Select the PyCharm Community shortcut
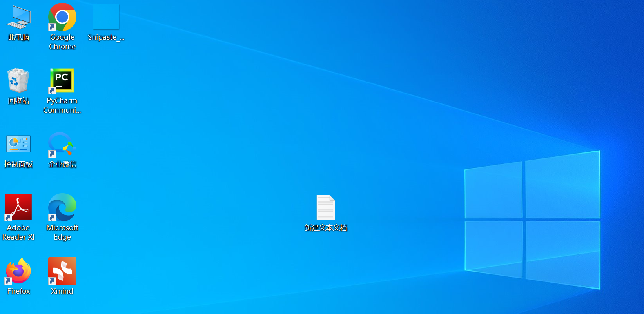This screenshot has width=644, height=314. pos(62,80)
